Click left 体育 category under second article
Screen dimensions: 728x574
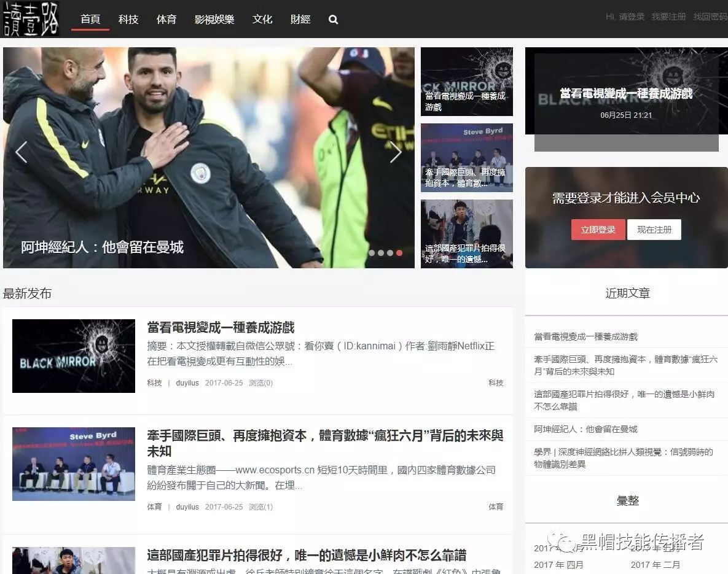[x=155, y=506]
